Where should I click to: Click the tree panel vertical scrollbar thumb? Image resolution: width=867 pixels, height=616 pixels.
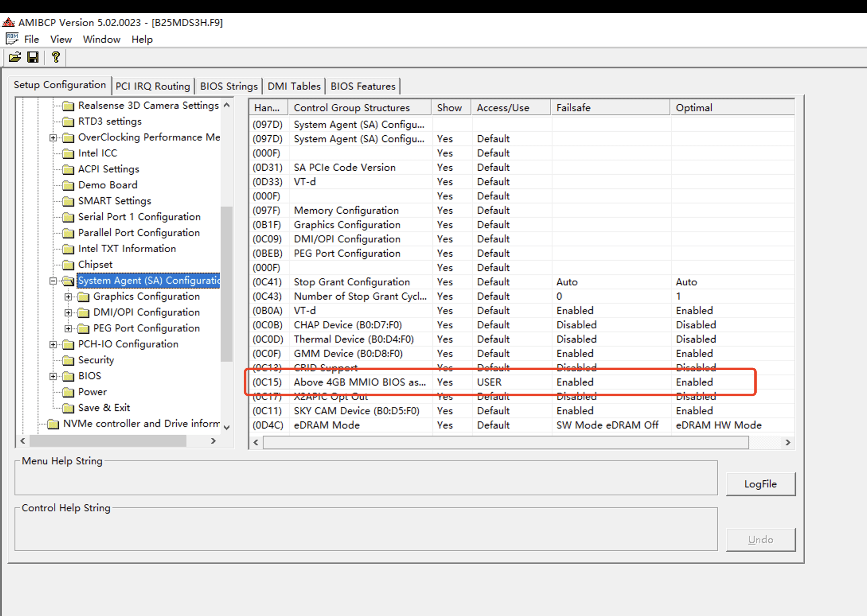point(227,284)
